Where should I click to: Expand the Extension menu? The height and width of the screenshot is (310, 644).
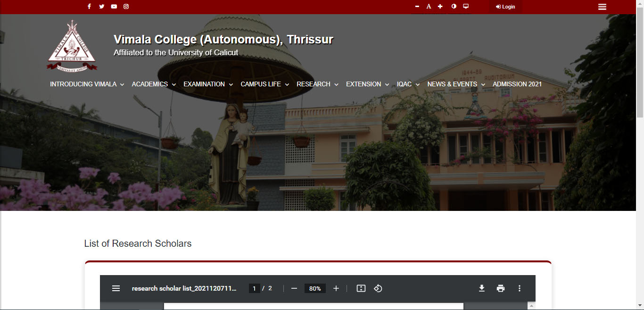(367, 84)
